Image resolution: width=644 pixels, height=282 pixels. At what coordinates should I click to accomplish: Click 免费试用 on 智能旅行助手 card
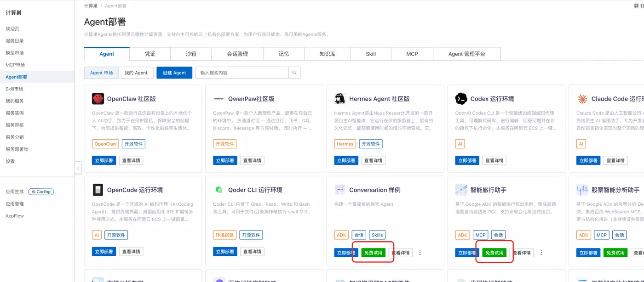point(494,253)
